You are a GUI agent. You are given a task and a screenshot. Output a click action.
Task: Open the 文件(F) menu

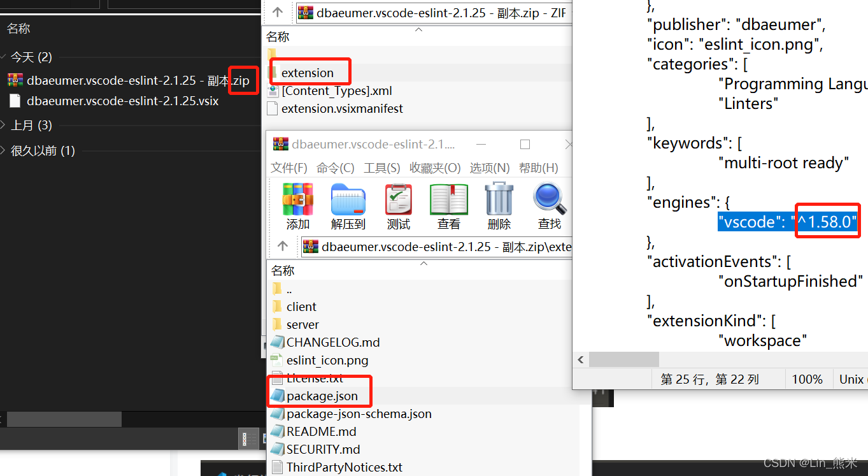pyautogui.click(x=289, y=168)
